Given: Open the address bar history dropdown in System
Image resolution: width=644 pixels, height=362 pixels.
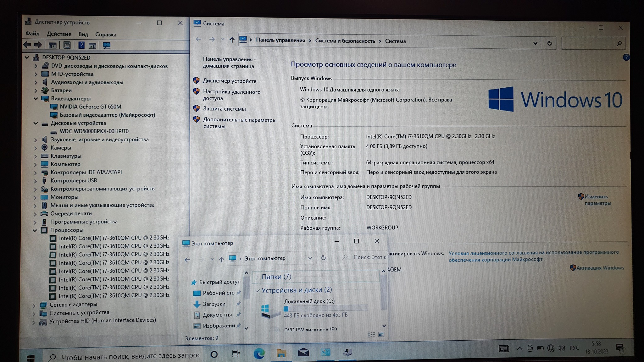Looking at the screenshot, I should click(535, 43).
